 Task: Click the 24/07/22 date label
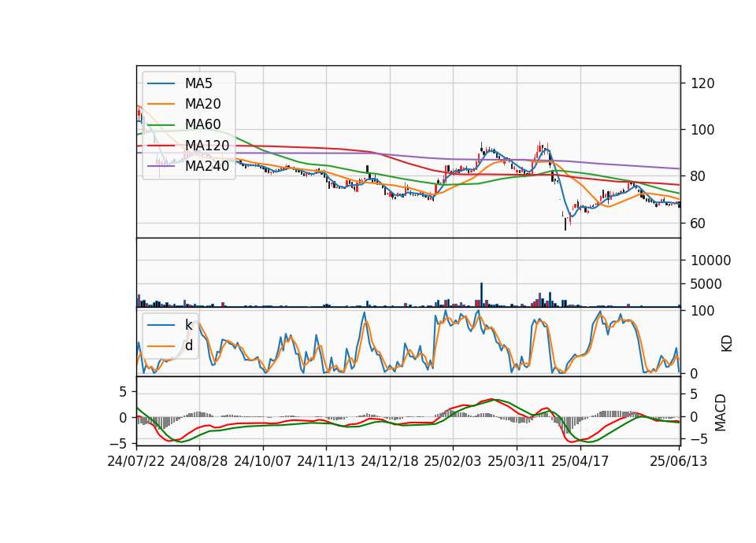click(x=136, y=461)
